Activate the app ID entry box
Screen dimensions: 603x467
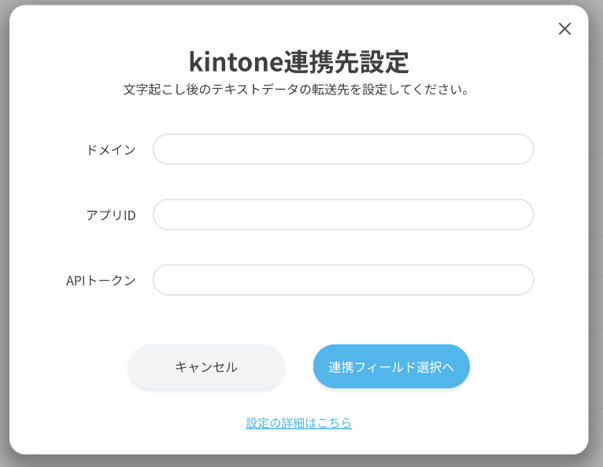[343, 214]
